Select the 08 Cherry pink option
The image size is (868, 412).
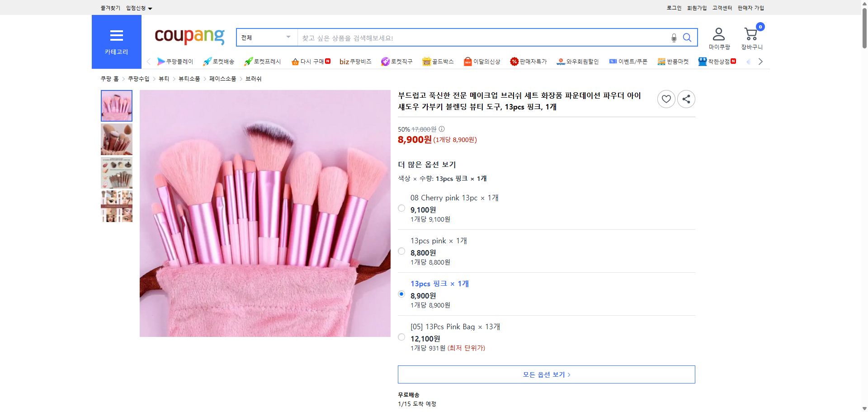401,208
